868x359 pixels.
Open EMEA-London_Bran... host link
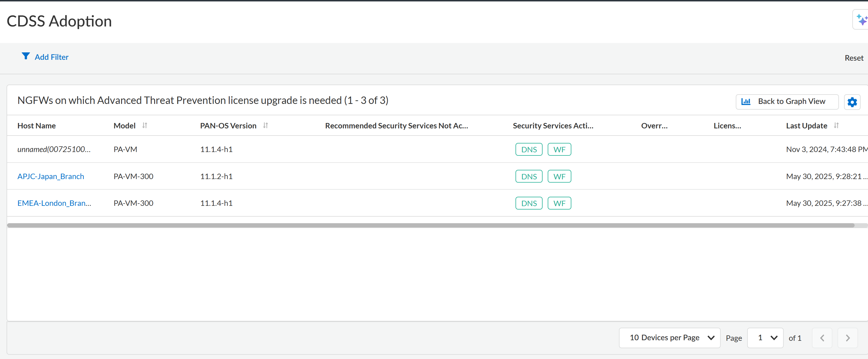(54, 203)
